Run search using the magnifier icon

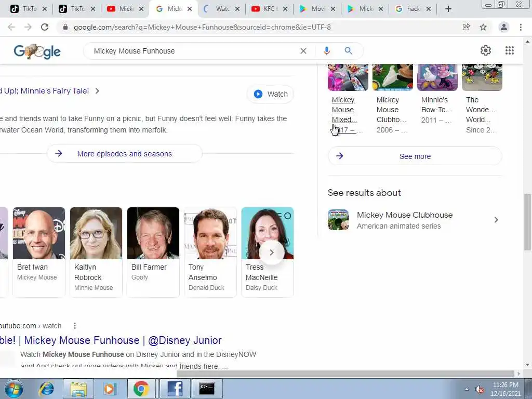coord(349,51)
